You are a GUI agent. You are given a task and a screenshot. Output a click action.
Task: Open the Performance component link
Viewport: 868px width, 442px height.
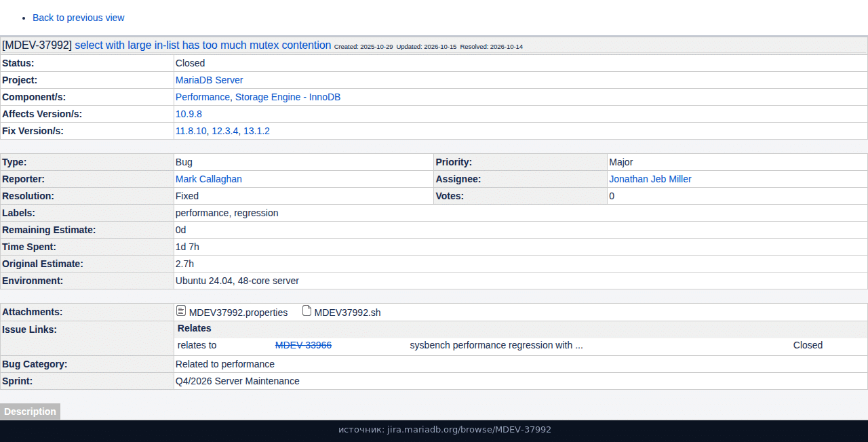[x=202, y=97]
